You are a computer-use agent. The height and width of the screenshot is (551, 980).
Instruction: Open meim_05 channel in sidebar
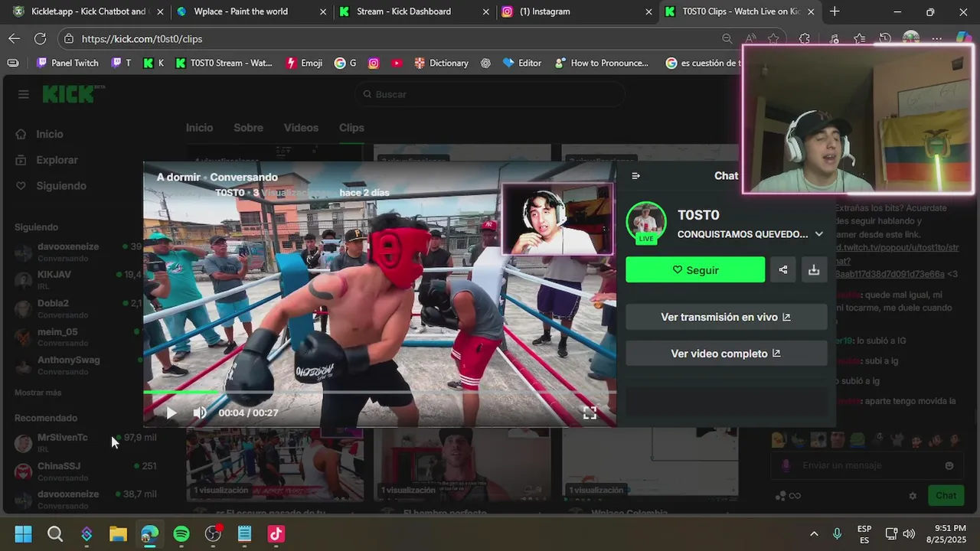[77, 336]
